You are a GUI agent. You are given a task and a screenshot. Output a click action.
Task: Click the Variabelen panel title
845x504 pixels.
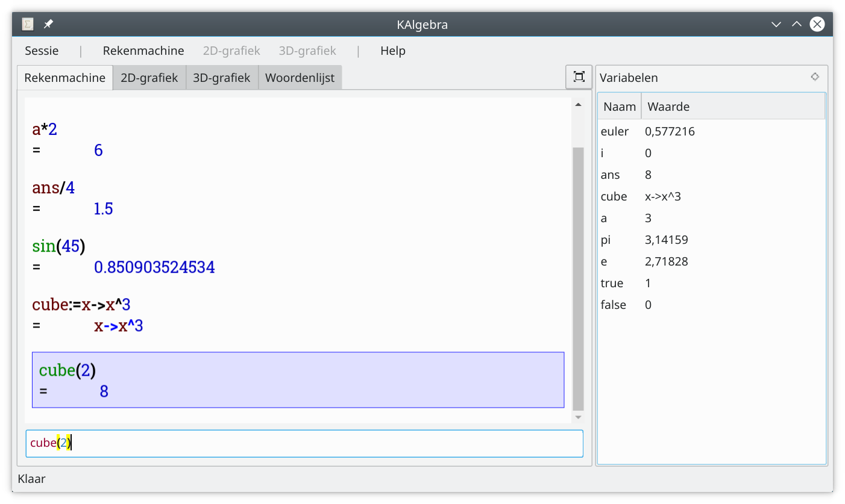(x=629, y=78)
